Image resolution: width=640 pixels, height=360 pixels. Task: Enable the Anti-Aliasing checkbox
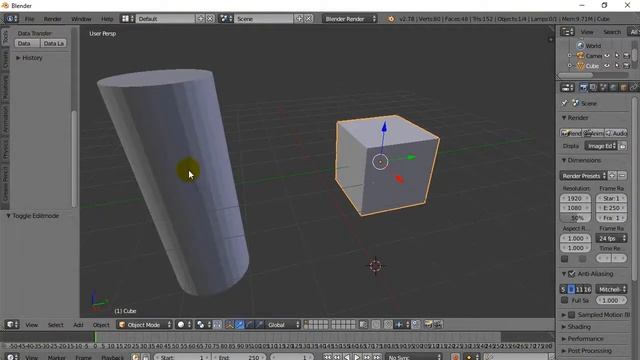point(571,274)
